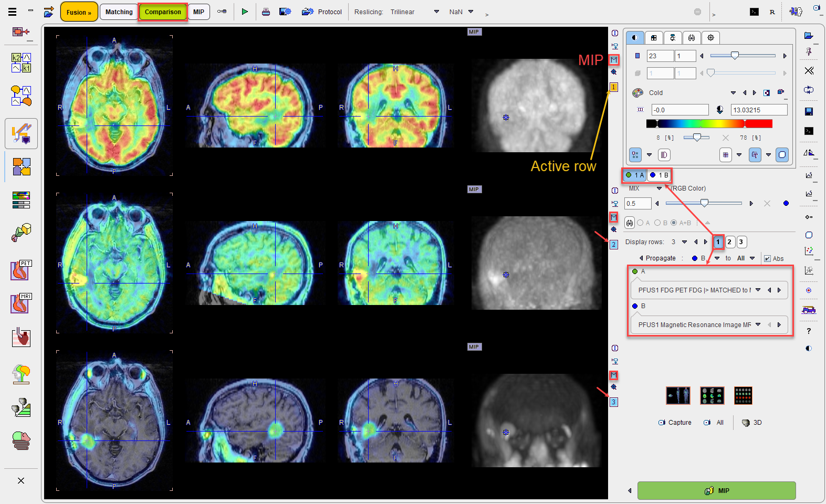Click the color palette icon next to Cold
The height and width of the screenshot is (504, 826).
pyautogui.click(x=637, y=93)
